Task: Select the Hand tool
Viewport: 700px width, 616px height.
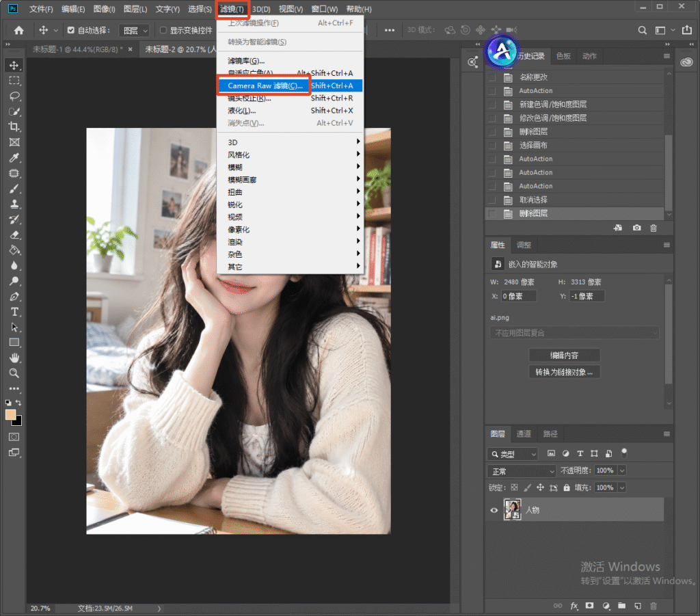Action: [x=14, y=358]
